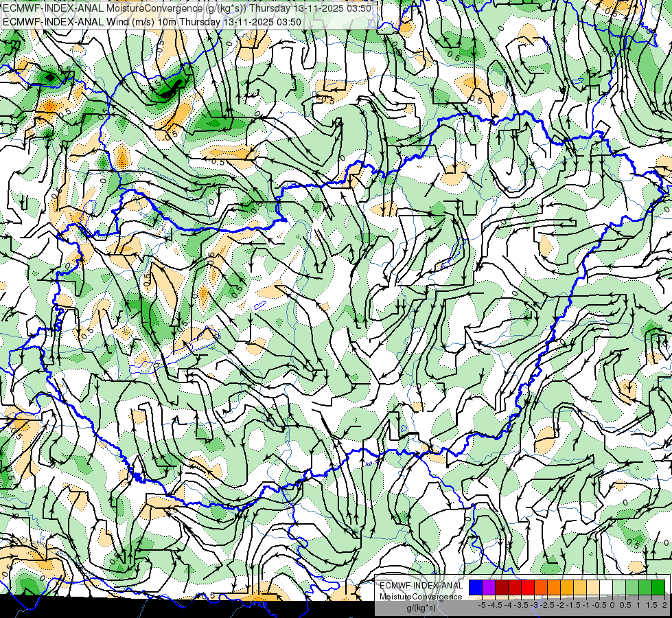Click the blue legend swatch below -5
Viewport: 672px width, 618px height.
point(476,587)
